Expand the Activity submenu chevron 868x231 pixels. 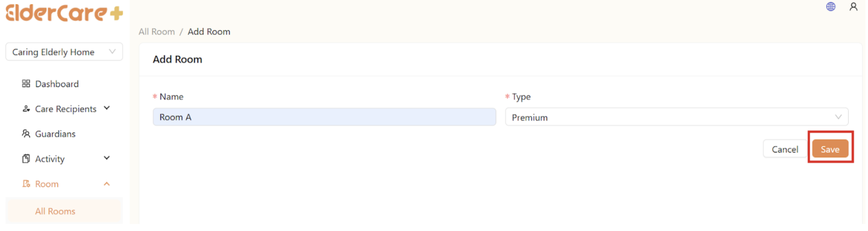click(x=107, y=158)
